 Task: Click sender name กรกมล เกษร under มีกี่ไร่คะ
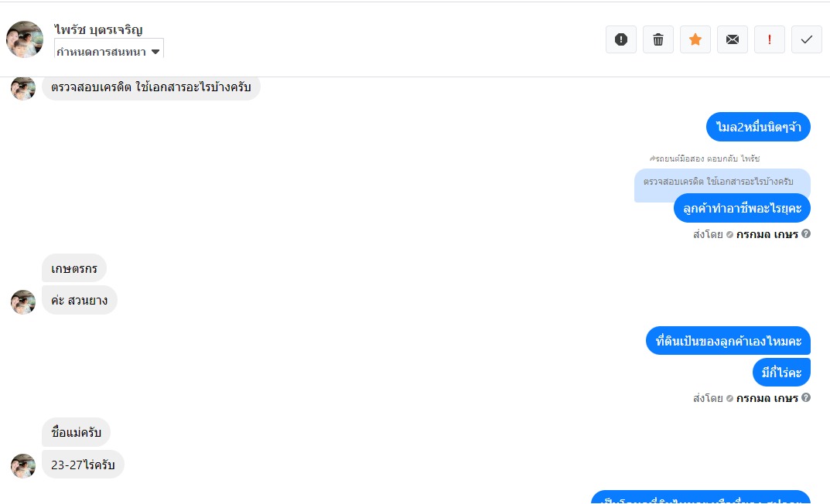coord(767,398)
